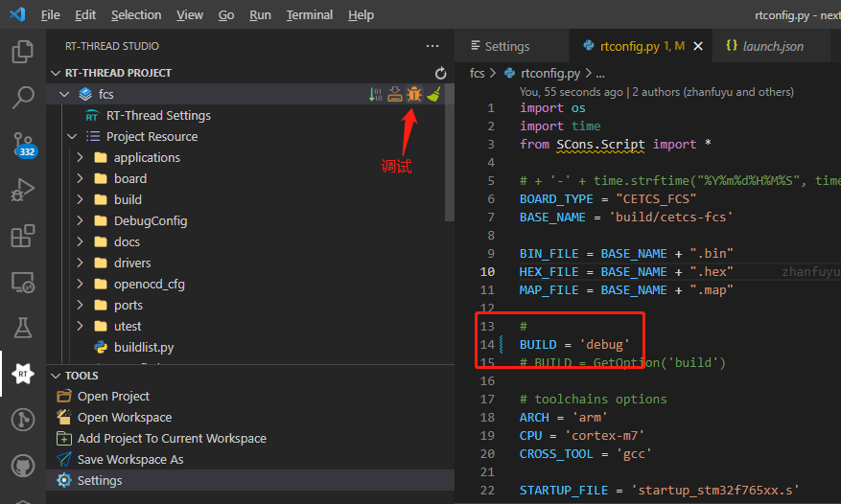Open the Selection menu
This screenshot has height=504, width=841.
click(x=136, y=15)
